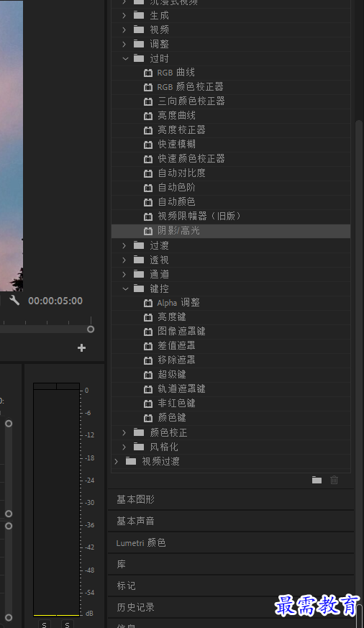
Task: Collapse the 键控 folder
Action: [x=125, y=288]
